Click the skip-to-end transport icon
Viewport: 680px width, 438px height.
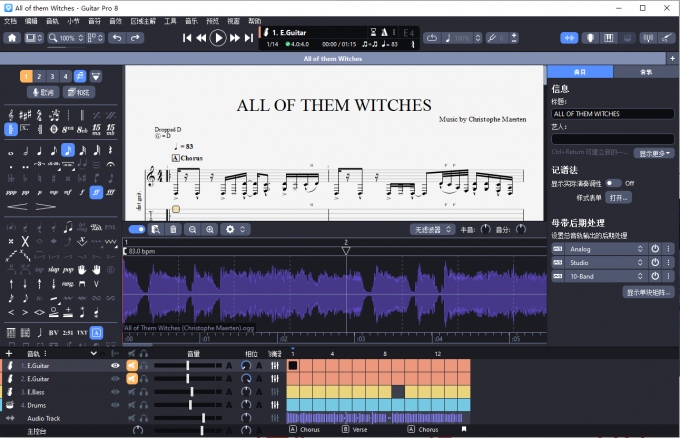(249, 38)
